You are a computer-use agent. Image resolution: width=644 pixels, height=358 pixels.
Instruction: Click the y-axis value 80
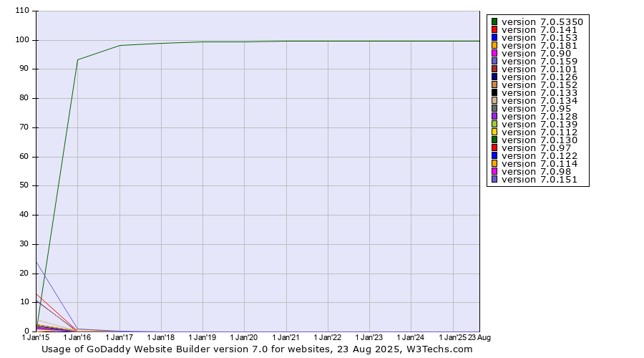click(x=24, y=98)
